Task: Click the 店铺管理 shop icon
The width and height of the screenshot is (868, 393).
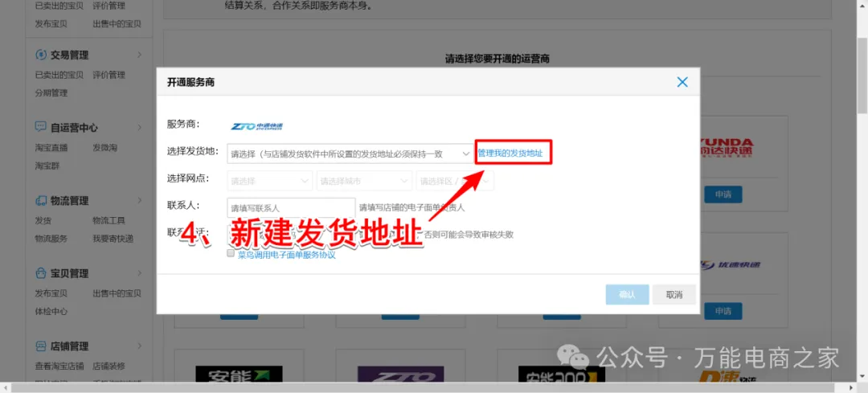Action: [41, 346]
